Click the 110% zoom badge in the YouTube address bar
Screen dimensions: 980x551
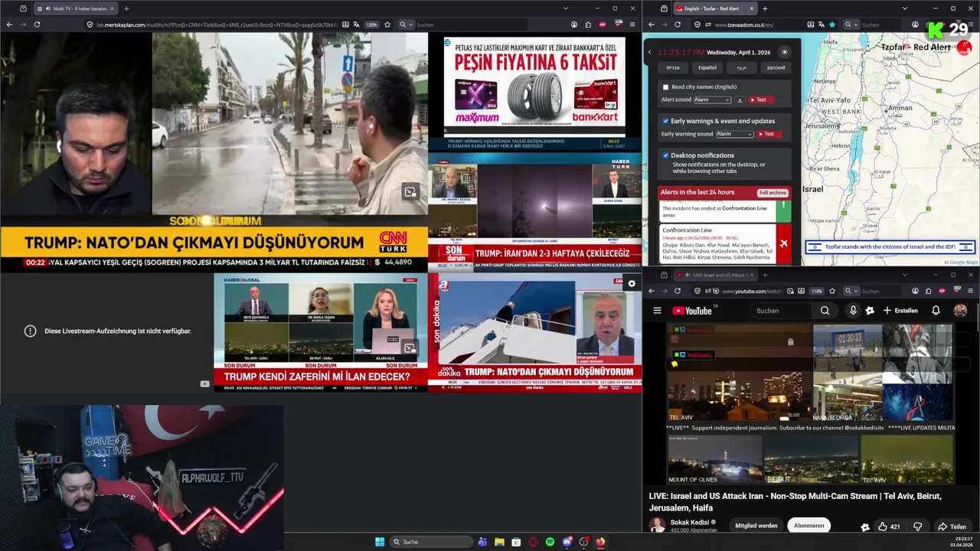pyautogui.click(x=816, y=291)
